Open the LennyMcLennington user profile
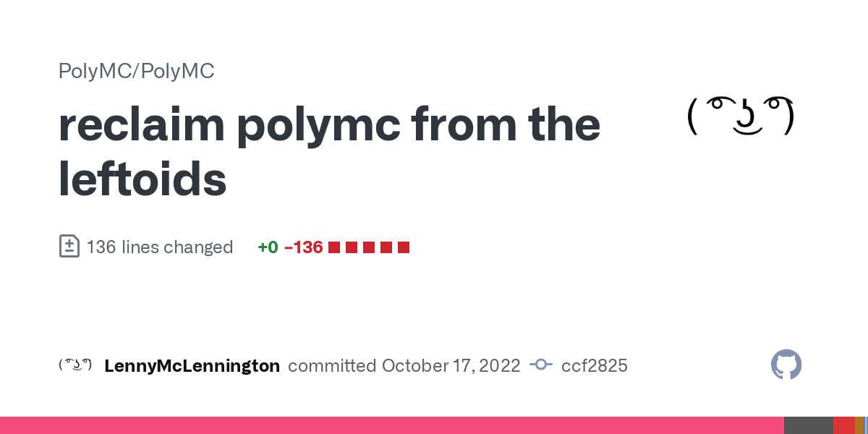868x434 pixels. point(192,366)
